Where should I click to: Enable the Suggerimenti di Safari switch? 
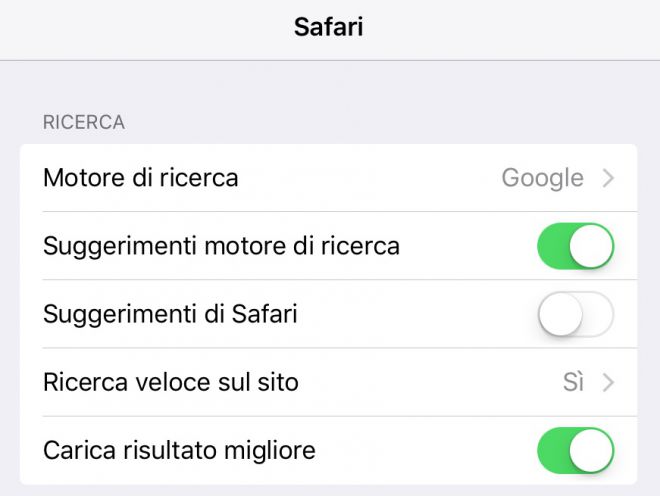click(575, 314)
